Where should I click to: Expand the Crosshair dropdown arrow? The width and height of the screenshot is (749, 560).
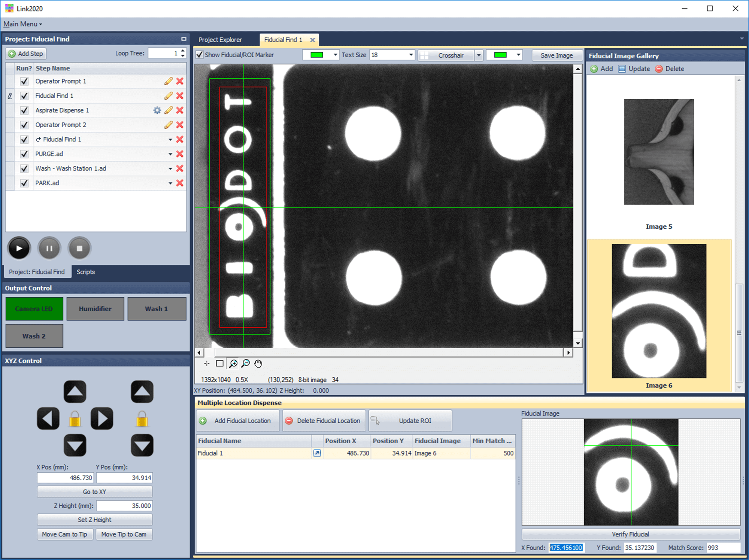pyautogui.click(x=479, y=55)
